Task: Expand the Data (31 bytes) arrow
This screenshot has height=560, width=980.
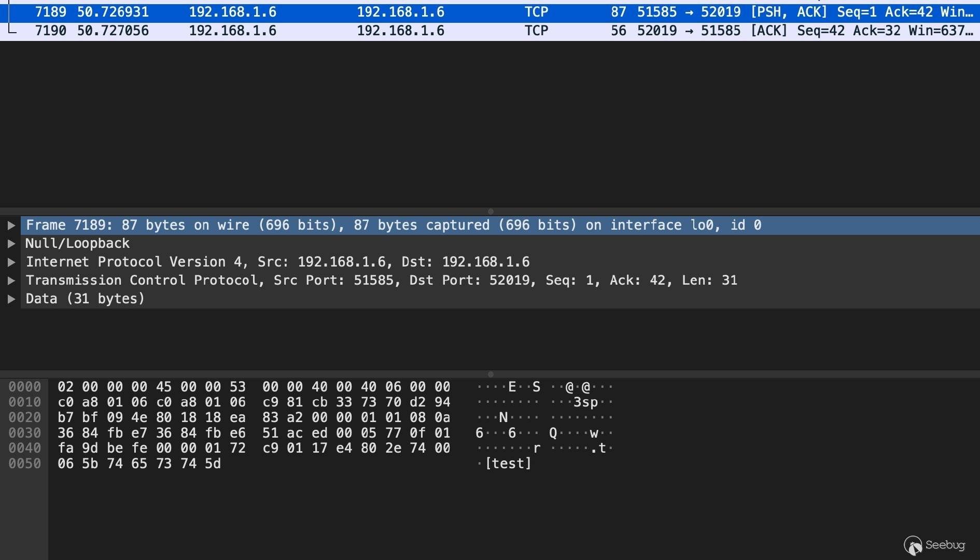Action: pyautogui.click(x=11, y=299)
